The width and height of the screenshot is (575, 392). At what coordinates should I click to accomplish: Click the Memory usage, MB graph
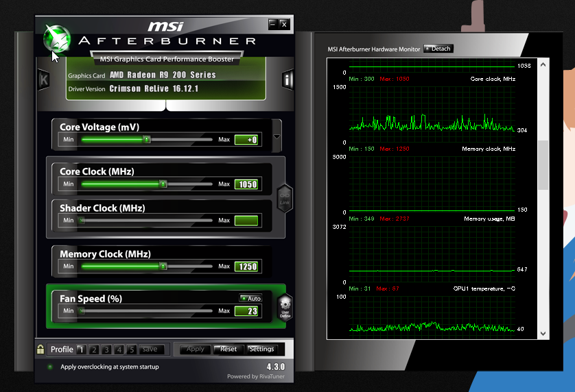pyautogui.click(x=432, y=255)
